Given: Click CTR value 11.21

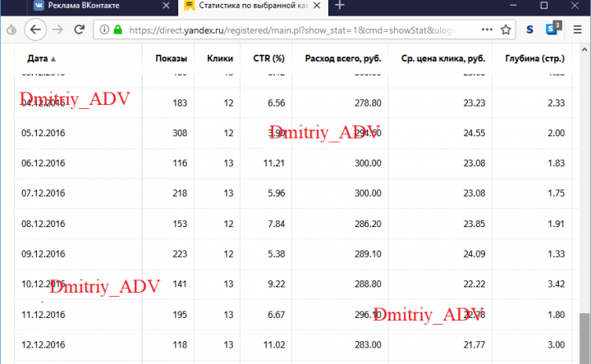Looking at the screenshot, I should pyautogui.click(x=274, y=163).
